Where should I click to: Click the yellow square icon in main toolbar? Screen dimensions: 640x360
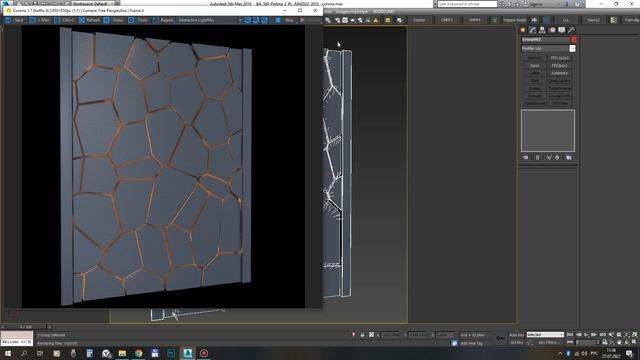coord(387,20)
